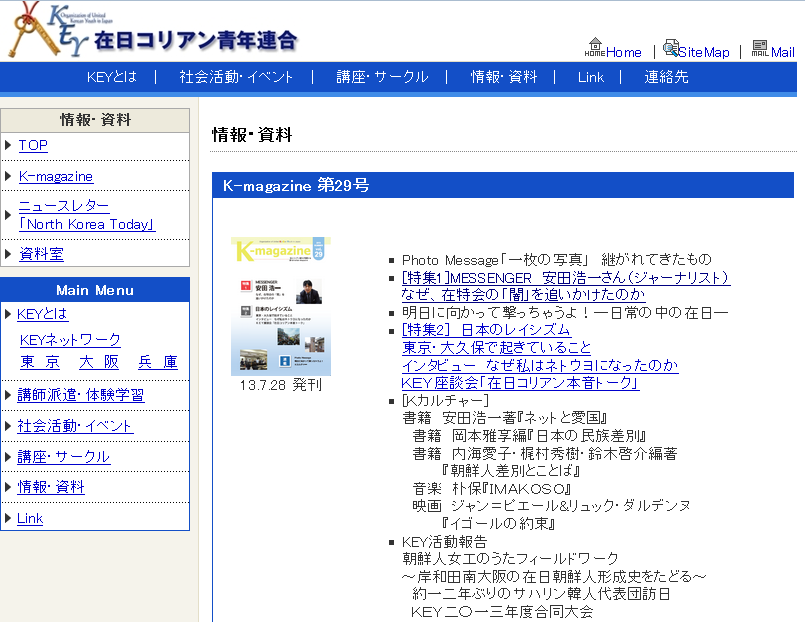Click arrow bullet beside TOP
This screenshot has height=622, width=805.
8,145
